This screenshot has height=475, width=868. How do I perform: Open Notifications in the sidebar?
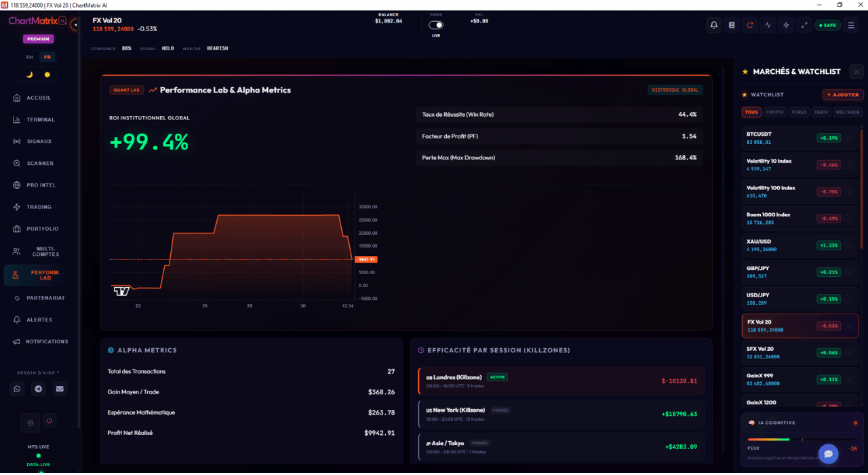coord(39,341)
